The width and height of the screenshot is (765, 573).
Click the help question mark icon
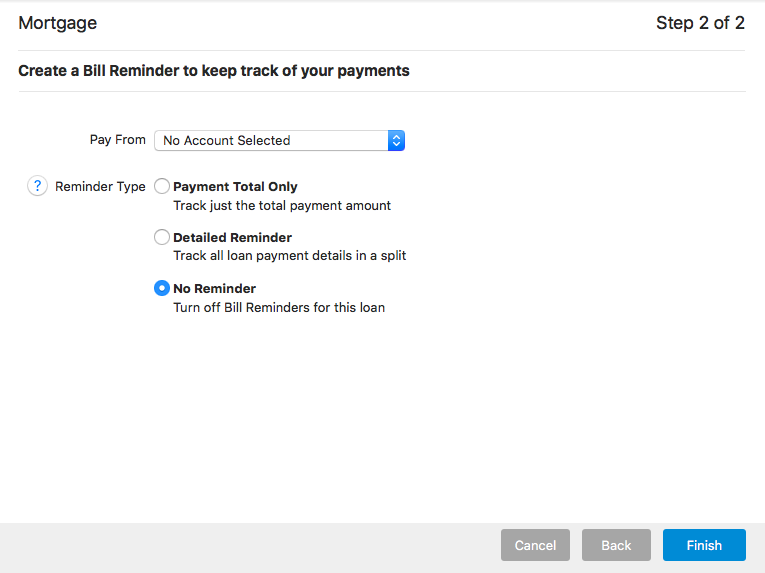tap(37, 186)
